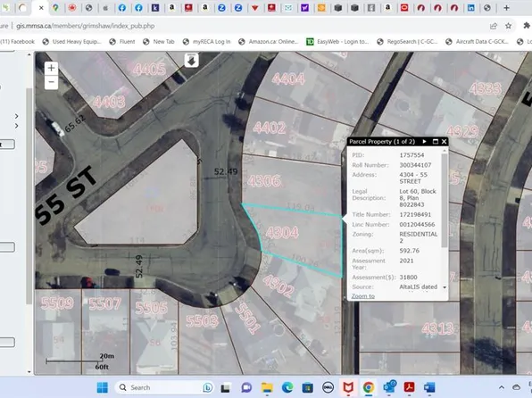
Task: Click the PID value 1757554
Action: click(x=411, y=155)
